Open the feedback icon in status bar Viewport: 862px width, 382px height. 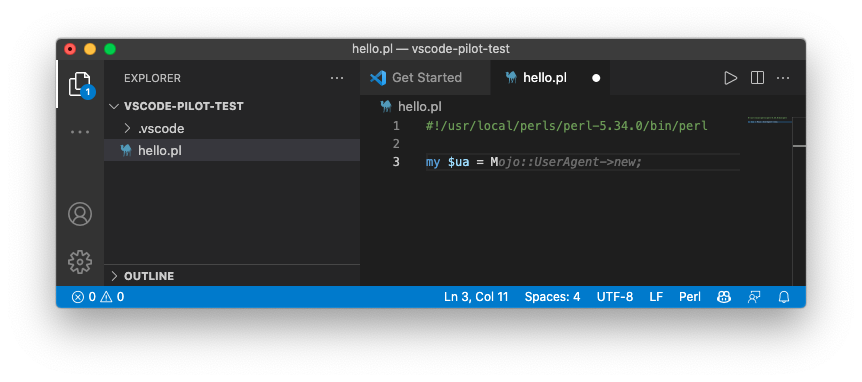click(754, 297)
